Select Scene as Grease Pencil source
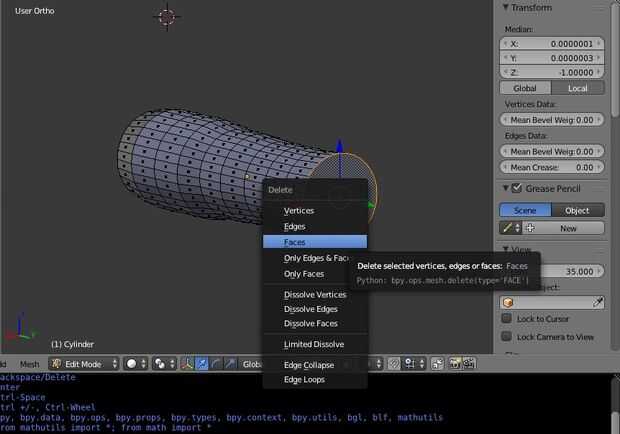 pyautogui.click(x=525, y=211)
